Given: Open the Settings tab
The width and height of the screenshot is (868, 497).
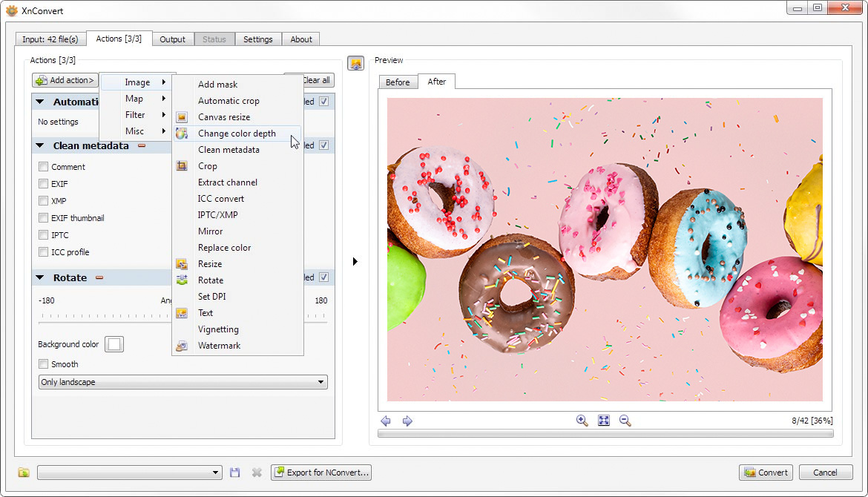Looking at the screenshot, I should coord(258,39).
